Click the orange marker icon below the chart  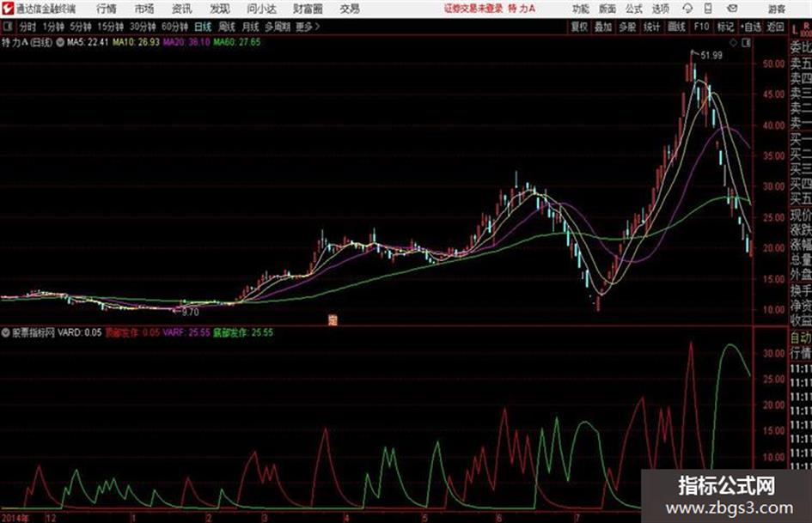click(x=333, y=320)
